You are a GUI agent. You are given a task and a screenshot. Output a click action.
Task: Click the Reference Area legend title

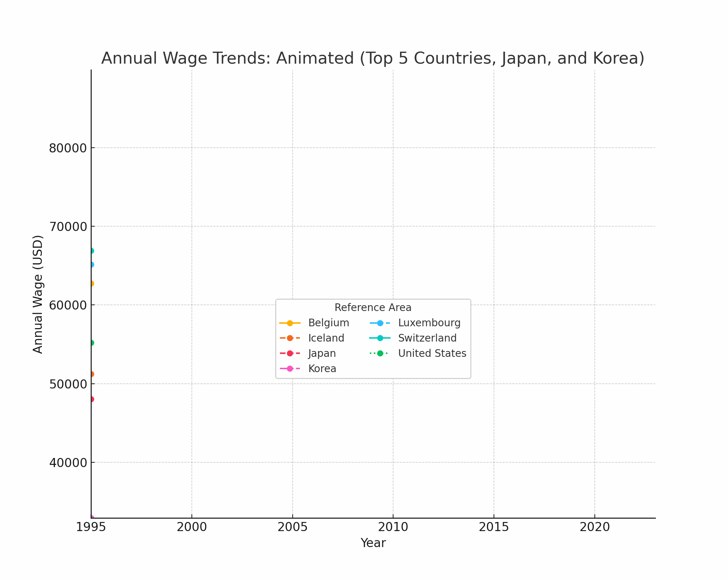click(373, 308)
